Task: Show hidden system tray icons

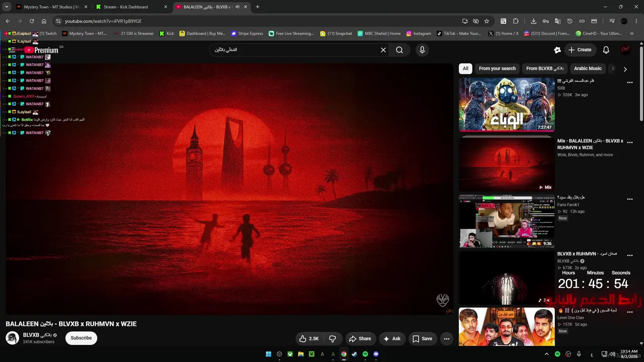Action: pyautogui.click(x=547, y=354)
